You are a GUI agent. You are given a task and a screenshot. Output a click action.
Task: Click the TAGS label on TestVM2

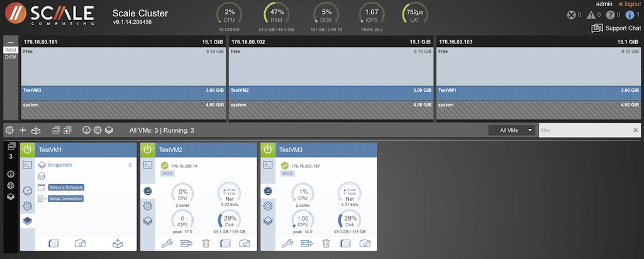click(x=167, y=174)
